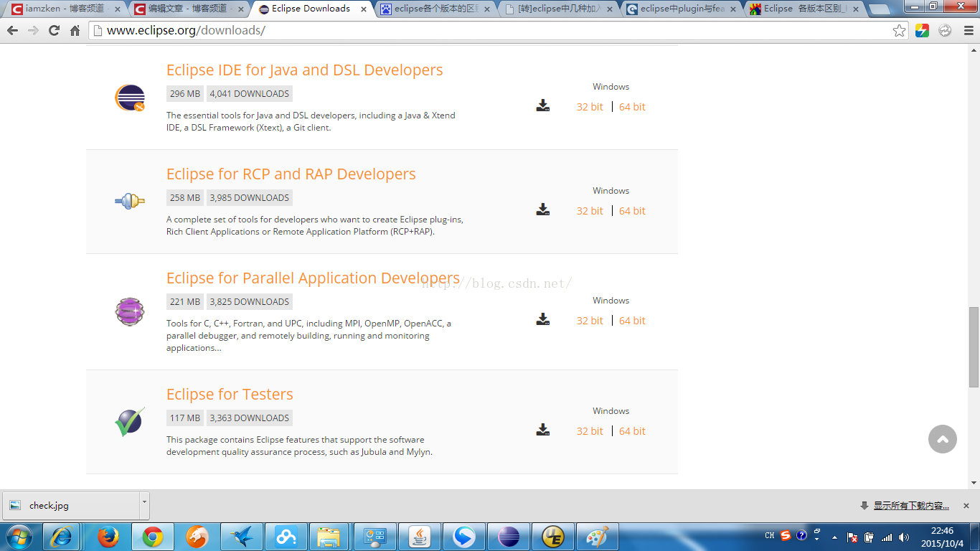Bookmark this page with the star
Image resolution: width=980 pixels, height=551 pixels.
pyautogui.click(x=899, y=31)
